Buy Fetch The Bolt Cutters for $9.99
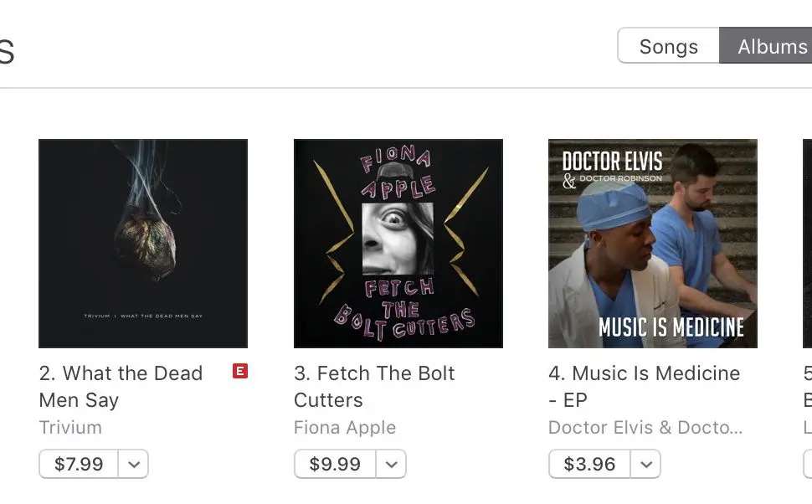The width and height of the screenshot is (812, 504). pyautogui.click(x=335, y=464)
